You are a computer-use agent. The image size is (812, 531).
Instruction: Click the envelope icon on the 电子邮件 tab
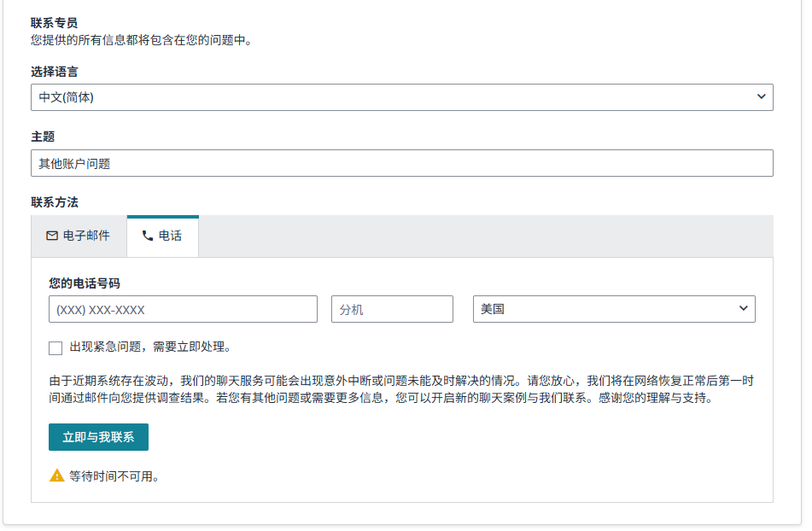(x=52, y=236)
